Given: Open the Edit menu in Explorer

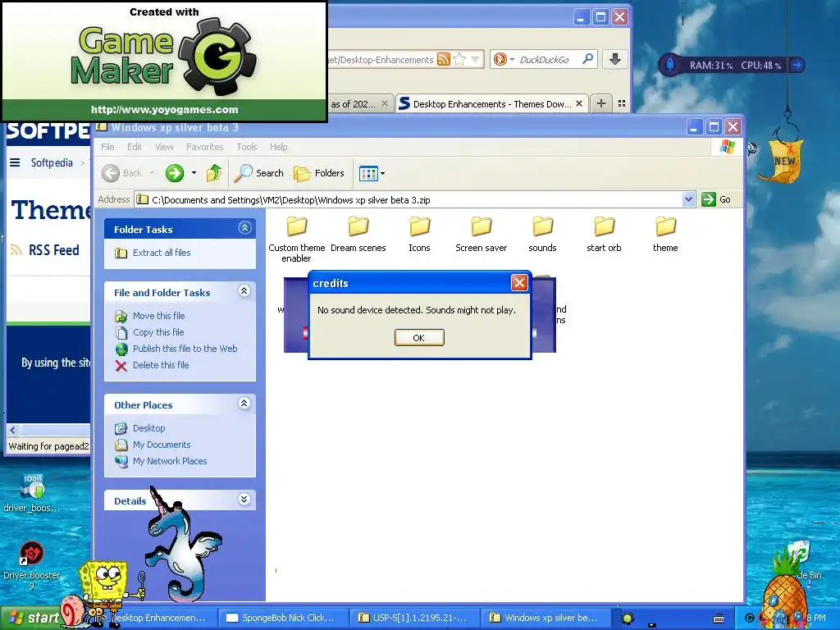Looking at the screenshot, I should [x=135, y=147].
